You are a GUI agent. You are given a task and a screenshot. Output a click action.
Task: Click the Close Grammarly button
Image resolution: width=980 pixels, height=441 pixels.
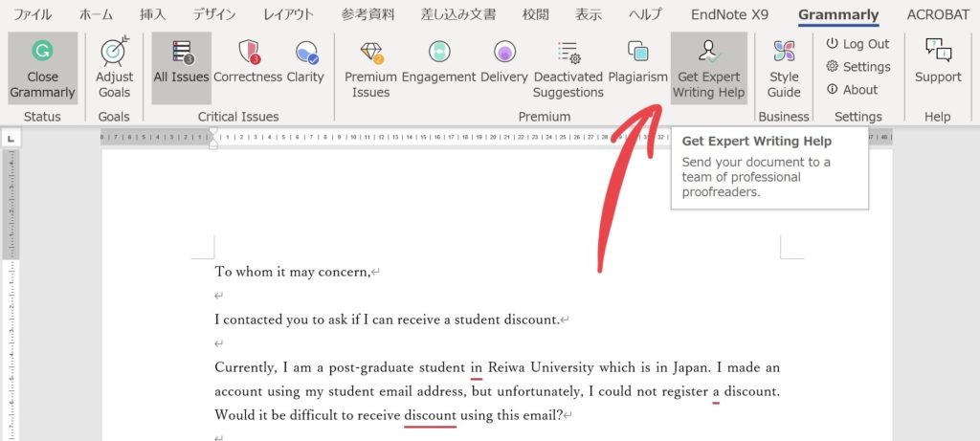coord(42,68)
